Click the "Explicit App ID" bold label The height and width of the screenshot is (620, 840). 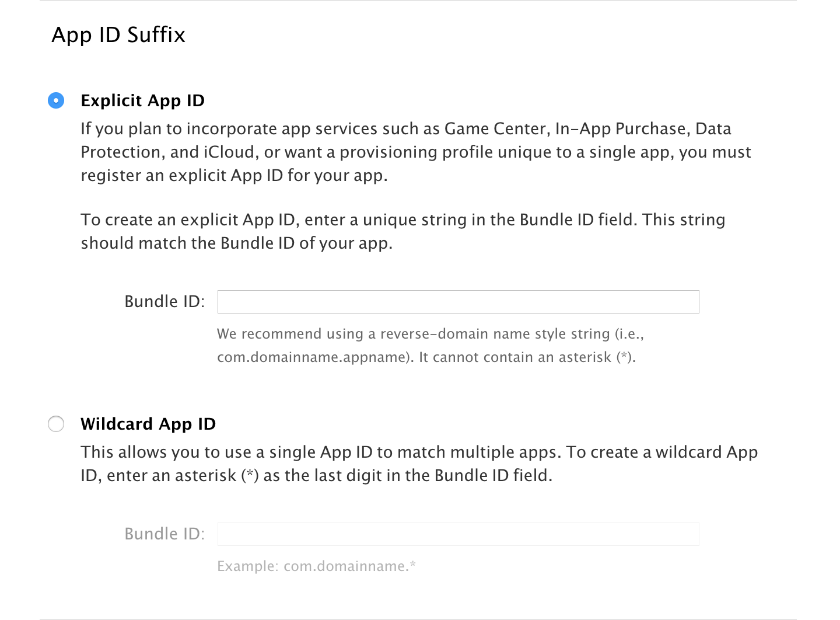point(142,100)
